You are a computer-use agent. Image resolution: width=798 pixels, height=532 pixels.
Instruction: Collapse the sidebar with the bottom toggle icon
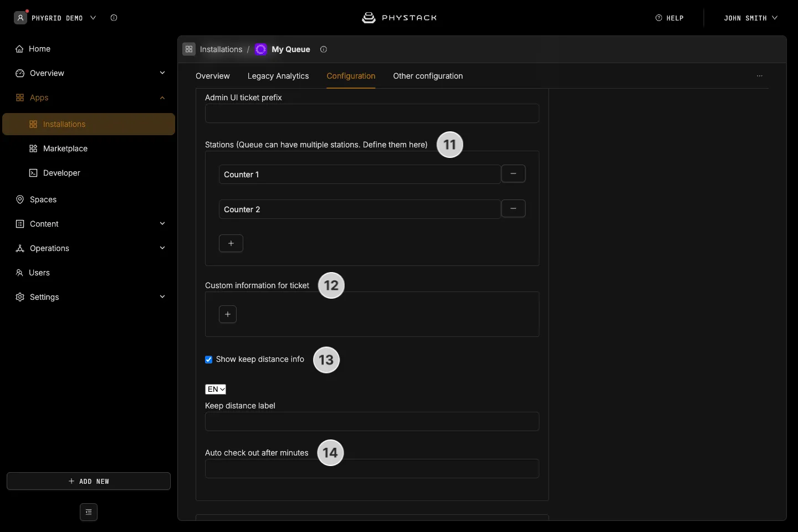pos(89,512)
